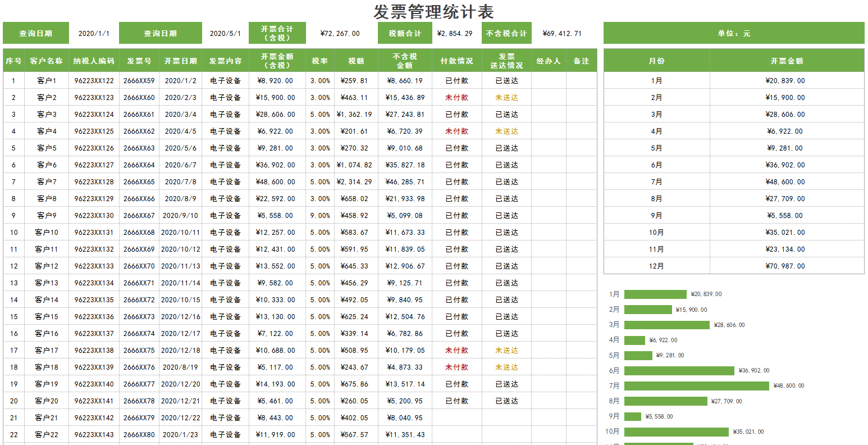Click the 7月 bar in the chart
Image resolution: width=868 pixels, height=445 pixels.
click(696, 386)
